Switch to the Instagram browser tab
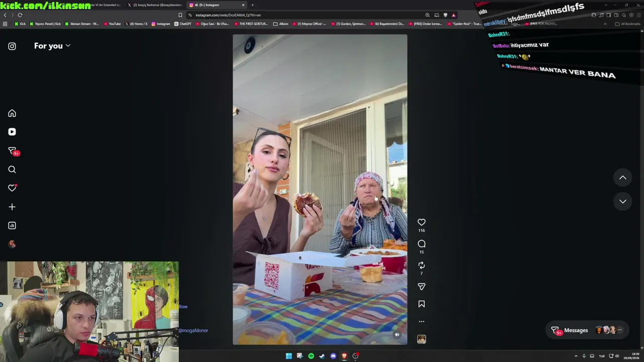644x362 pixels. 216,5
